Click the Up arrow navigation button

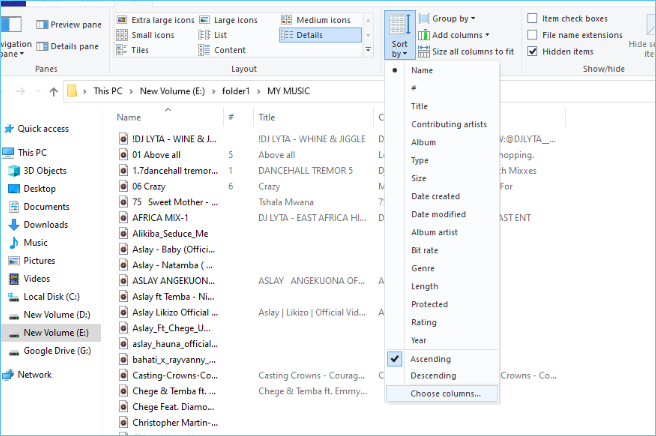coord(51,92)
